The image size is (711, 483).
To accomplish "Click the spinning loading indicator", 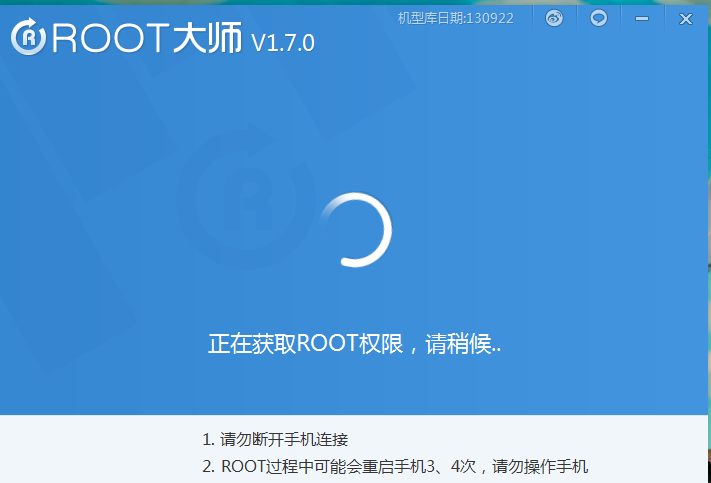I will click(355, 229).
